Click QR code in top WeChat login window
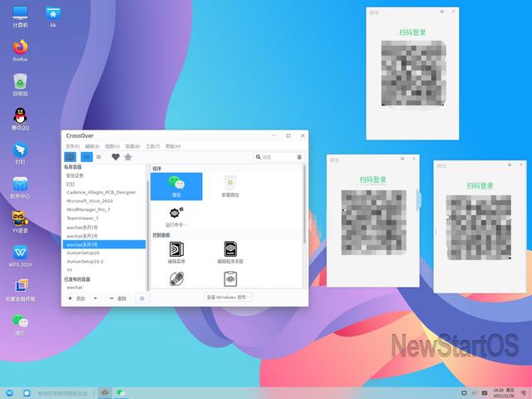The image size is (532, 399). (413, 73)
